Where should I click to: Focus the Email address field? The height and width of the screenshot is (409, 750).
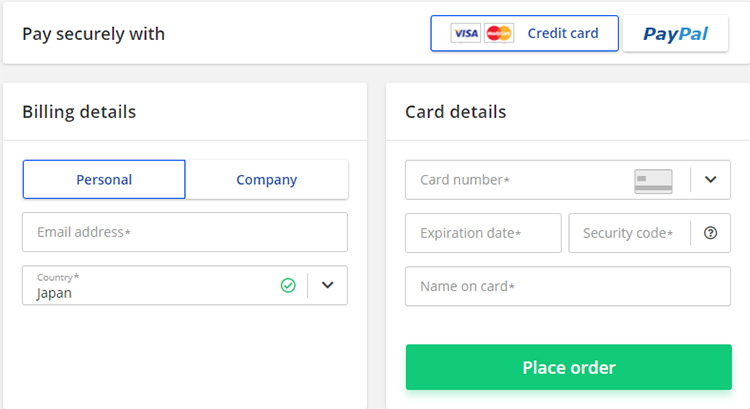point(185,232)
